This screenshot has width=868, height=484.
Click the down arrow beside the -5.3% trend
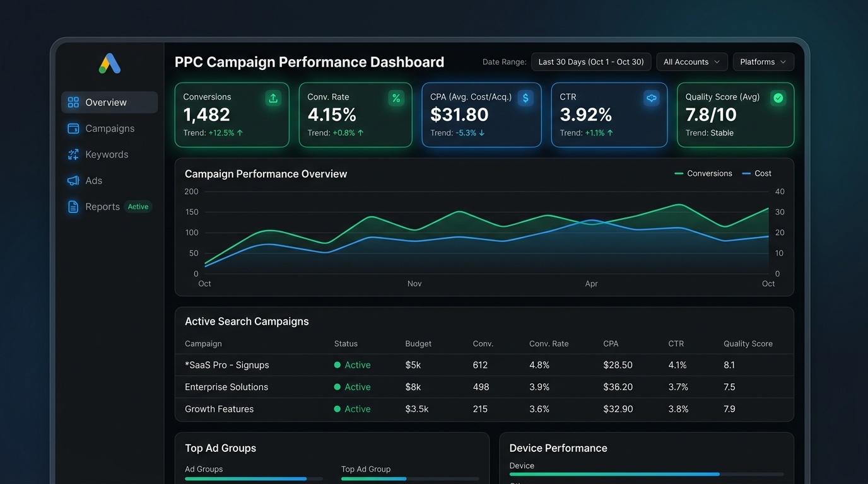click(x=482, y=133)
